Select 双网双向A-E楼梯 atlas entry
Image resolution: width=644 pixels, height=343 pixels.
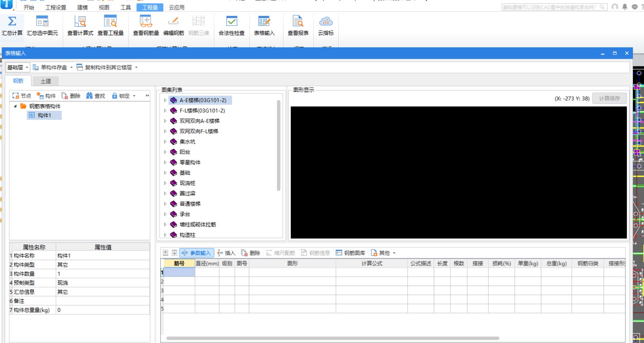click(199, 121)
